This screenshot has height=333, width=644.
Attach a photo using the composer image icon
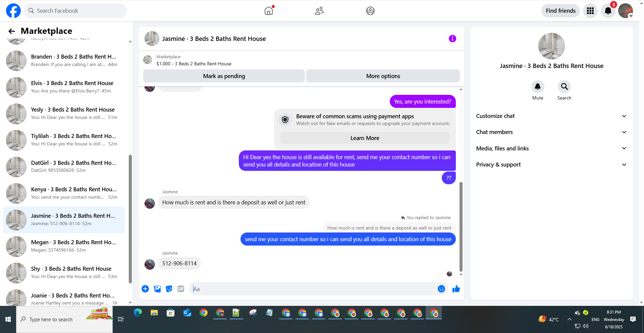pos(157,289)
